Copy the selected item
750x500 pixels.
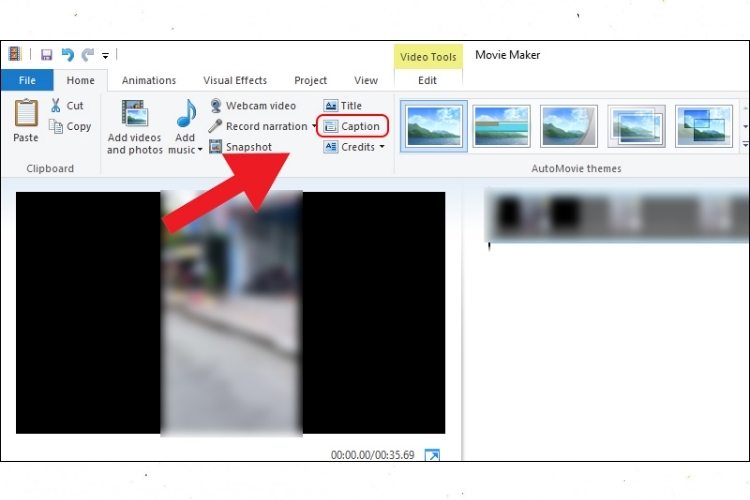coord(70,126)
